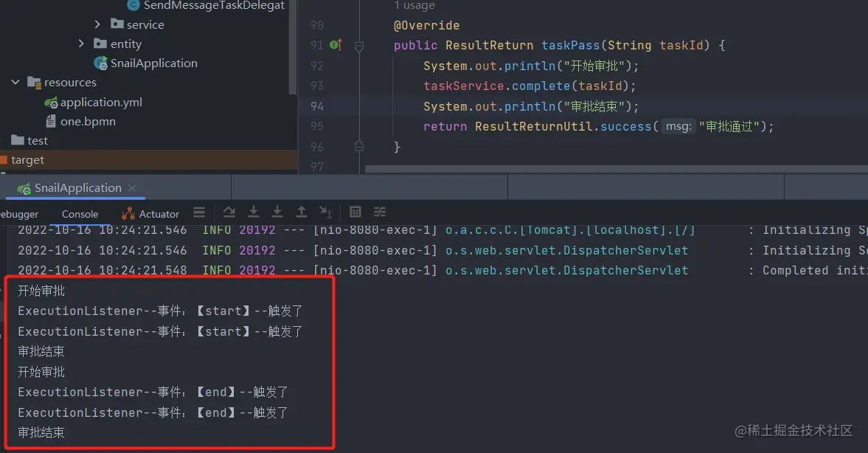Click line number 94 in the gutter
Viewport: 868px width, 453px height.
316,106
